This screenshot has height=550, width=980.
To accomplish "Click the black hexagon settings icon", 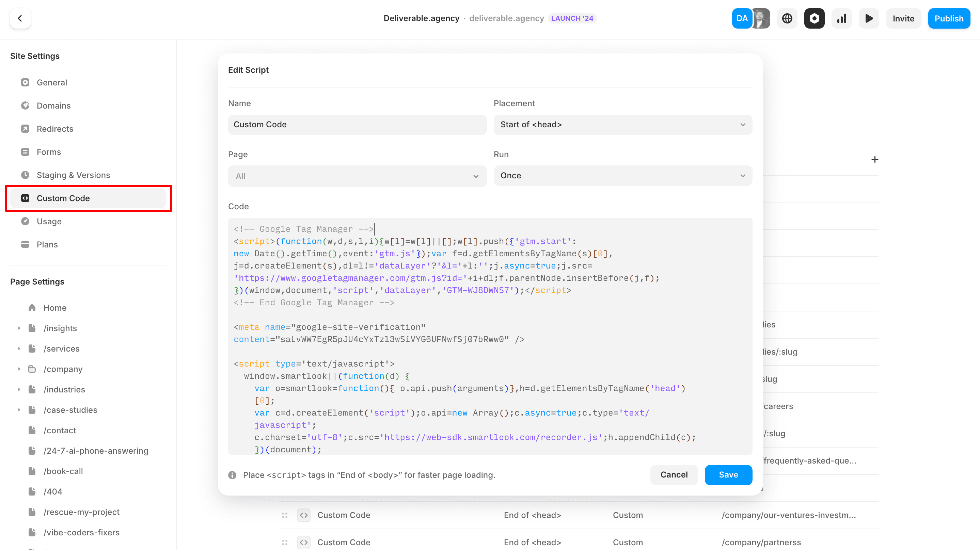I will click(814, 18).
